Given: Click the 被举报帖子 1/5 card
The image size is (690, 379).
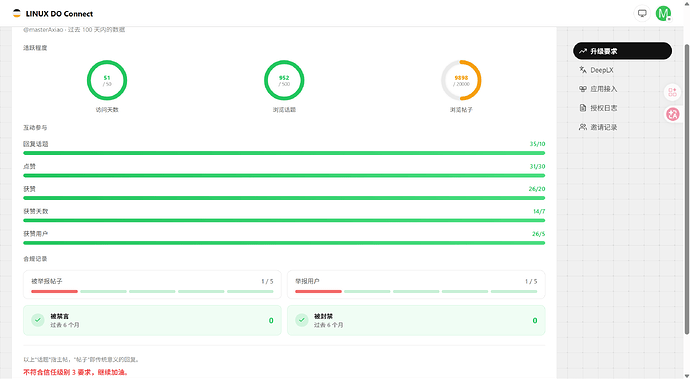Looking at the screenshot, I should pyautogui.click(x=152, y=285).
